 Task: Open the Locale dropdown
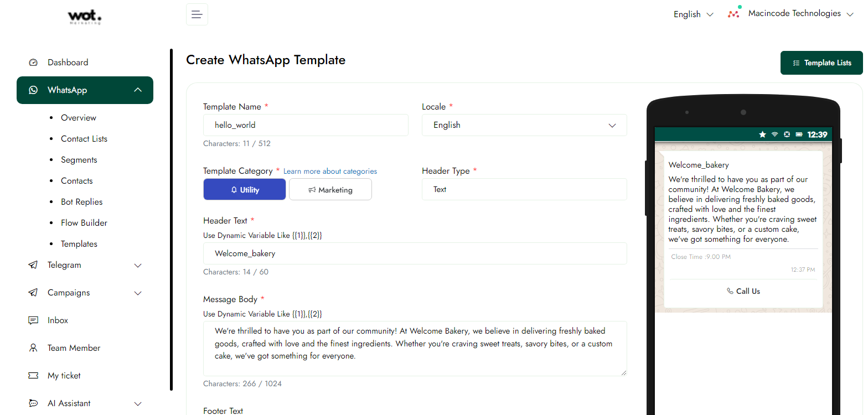[524, 125]
